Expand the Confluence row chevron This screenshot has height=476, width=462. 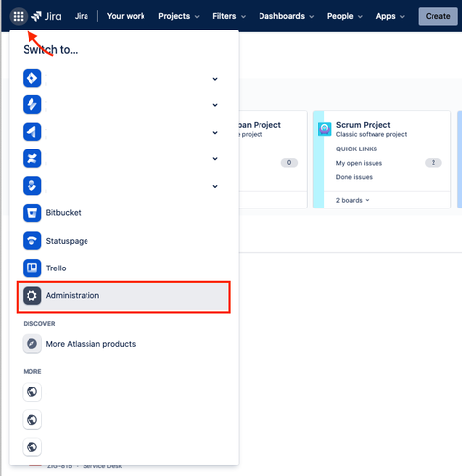click(x=215, y=159)
